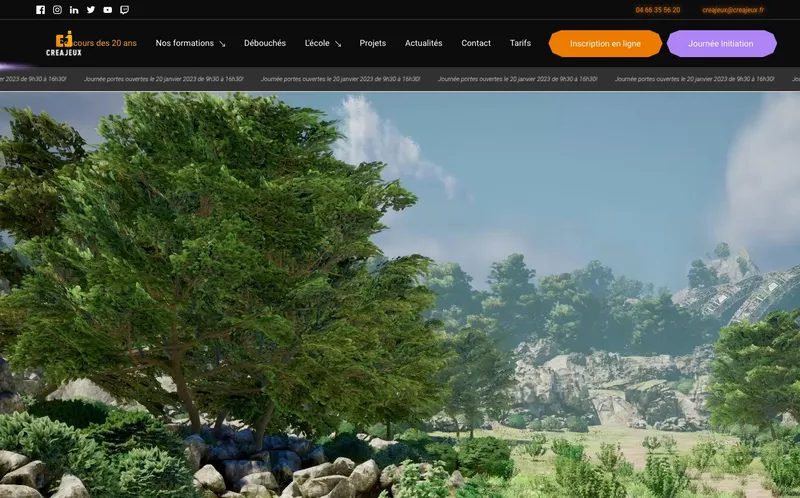The width and height of the screenshot is (800, 498).
Task: Click the Twitch icon
Action: [x=124, y=10]
